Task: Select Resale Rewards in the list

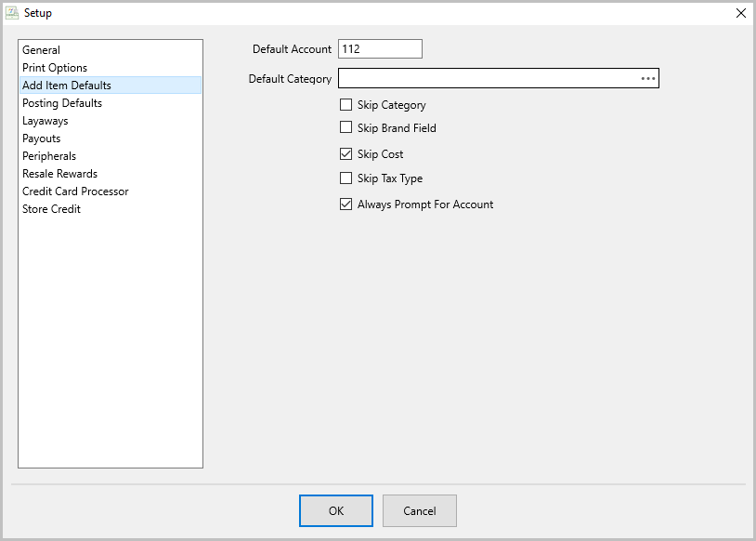Action: pos(111,174)
